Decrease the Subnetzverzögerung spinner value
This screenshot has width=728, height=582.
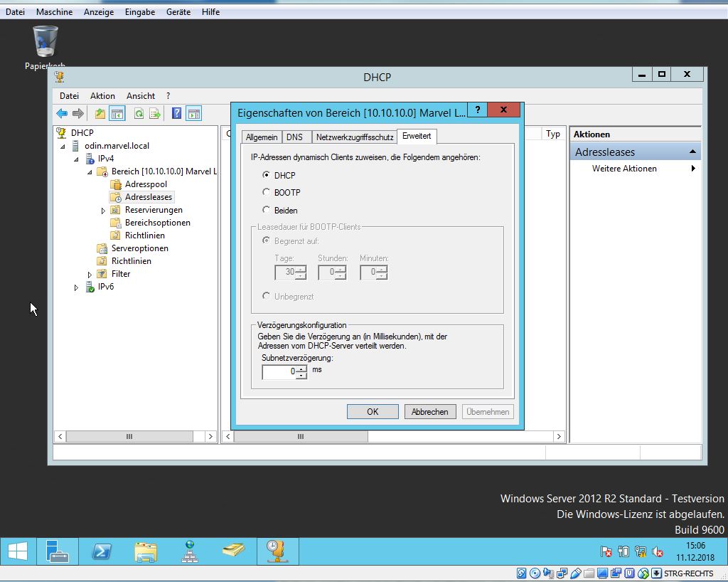(301, 375)
